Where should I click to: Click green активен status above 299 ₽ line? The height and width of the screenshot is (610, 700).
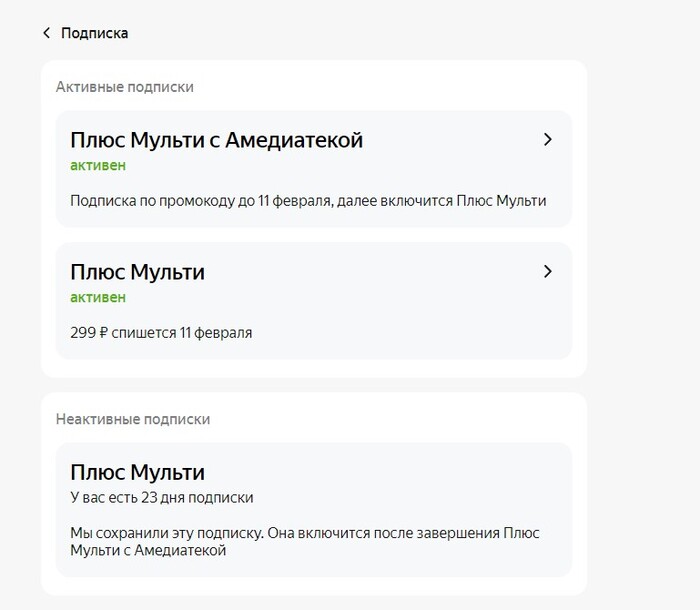point(98,297)
